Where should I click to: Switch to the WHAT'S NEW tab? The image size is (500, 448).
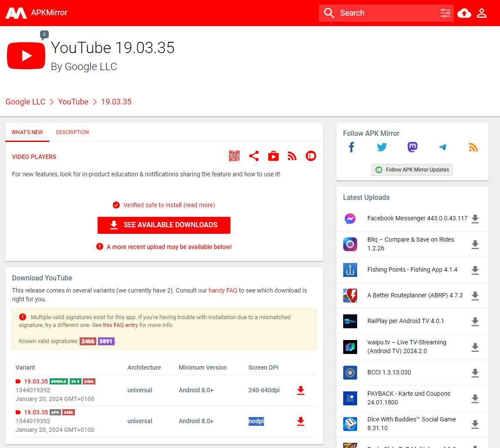[x=27, y=132]
